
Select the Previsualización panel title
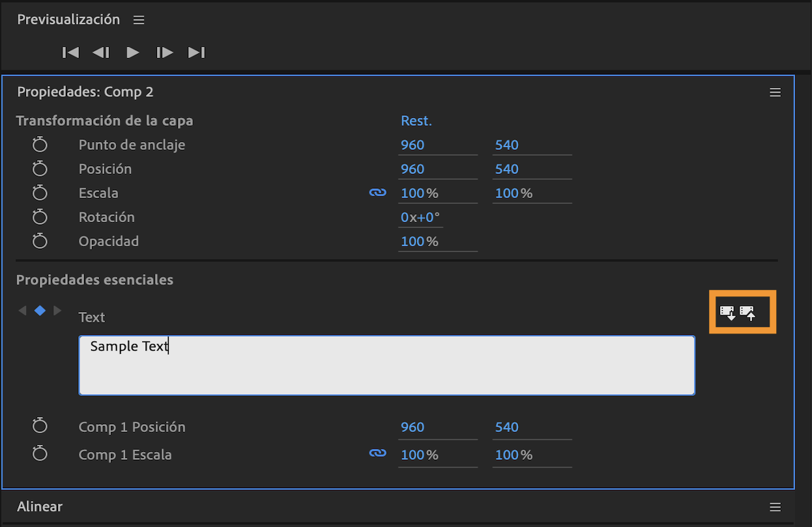(x=68, y=20)
